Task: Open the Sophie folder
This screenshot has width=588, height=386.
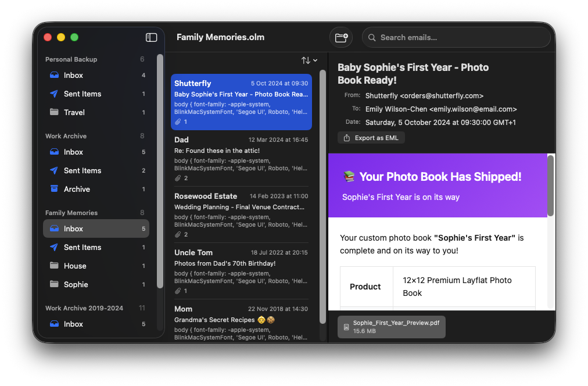Action: pyautogui.click(x=76, y=284)
